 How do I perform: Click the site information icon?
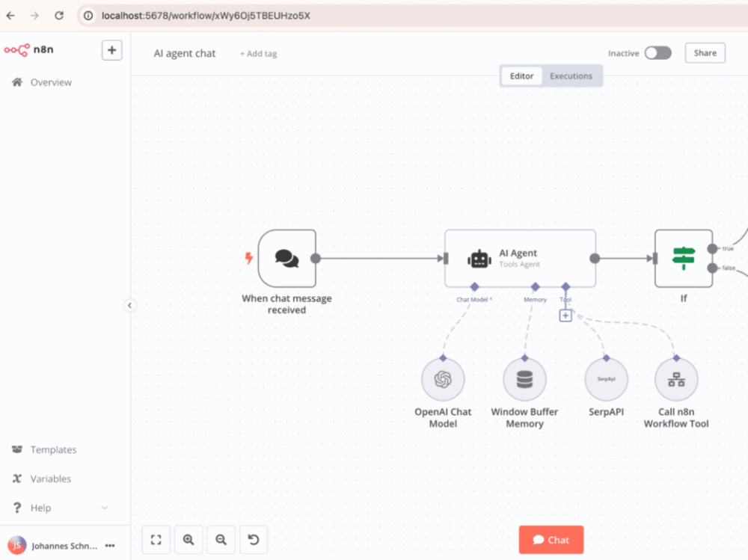(88, 16)
